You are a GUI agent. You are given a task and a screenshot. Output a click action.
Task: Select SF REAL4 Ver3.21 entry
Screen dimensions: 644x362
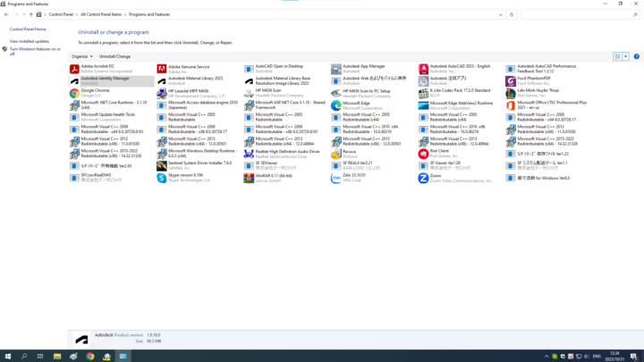(x=373, y=166)
